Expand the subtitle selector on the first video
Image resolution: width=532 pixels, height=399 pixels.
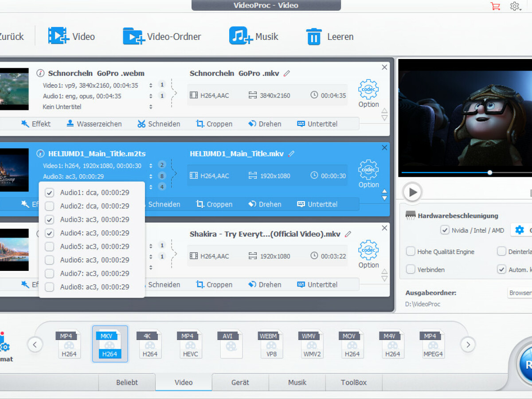click(151, 106)
